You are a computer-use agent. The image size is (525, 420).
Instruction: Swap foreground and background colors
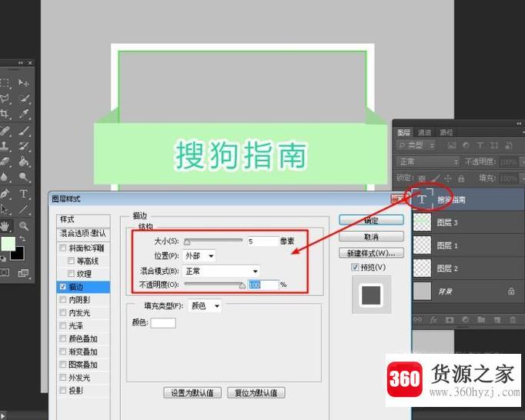click(22, 238)
